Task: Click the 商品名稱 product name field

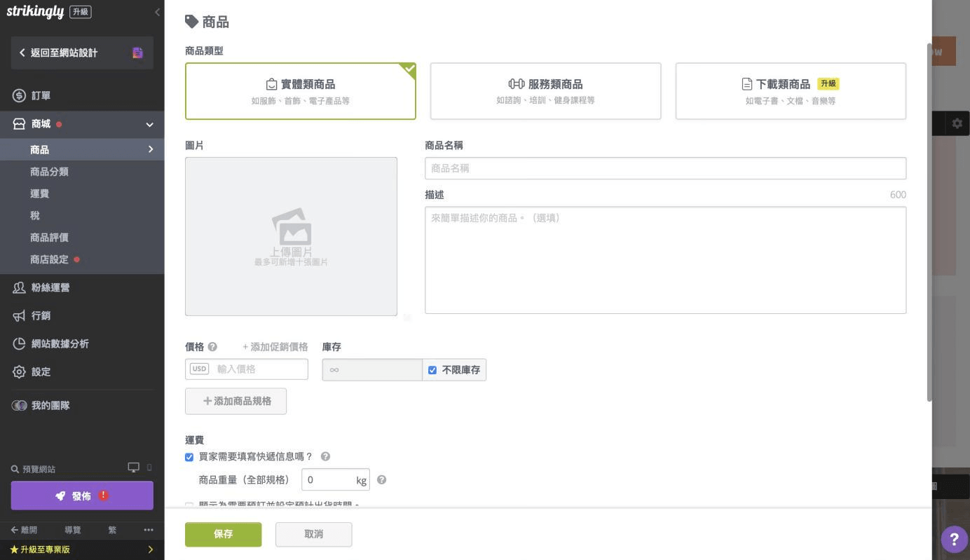Action: (664, 168)
